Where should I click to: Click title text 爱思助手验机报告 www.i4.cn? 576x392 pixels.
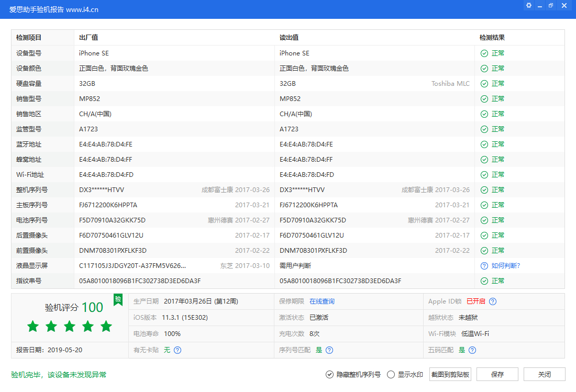click(54, 9)
